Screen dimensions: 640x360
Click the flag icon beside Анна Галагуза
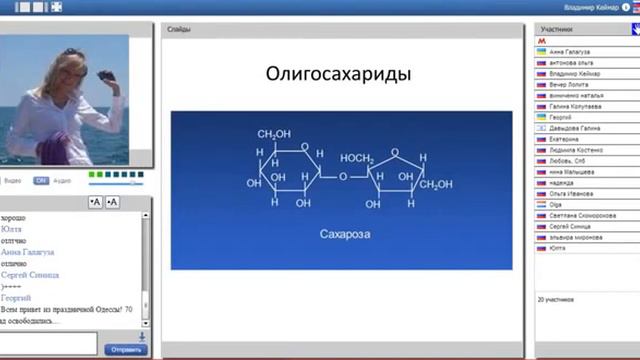pos(541,52)
